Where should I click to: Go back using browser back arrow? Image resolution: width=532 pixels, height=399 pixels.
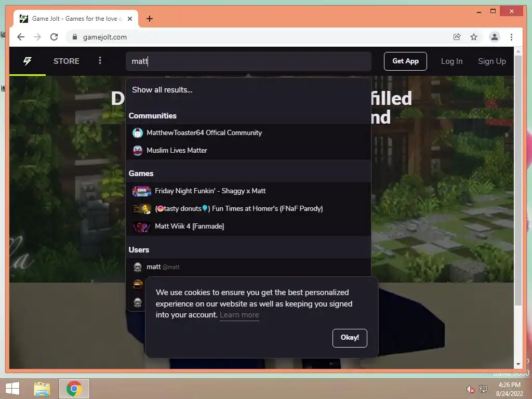(21, 37)
